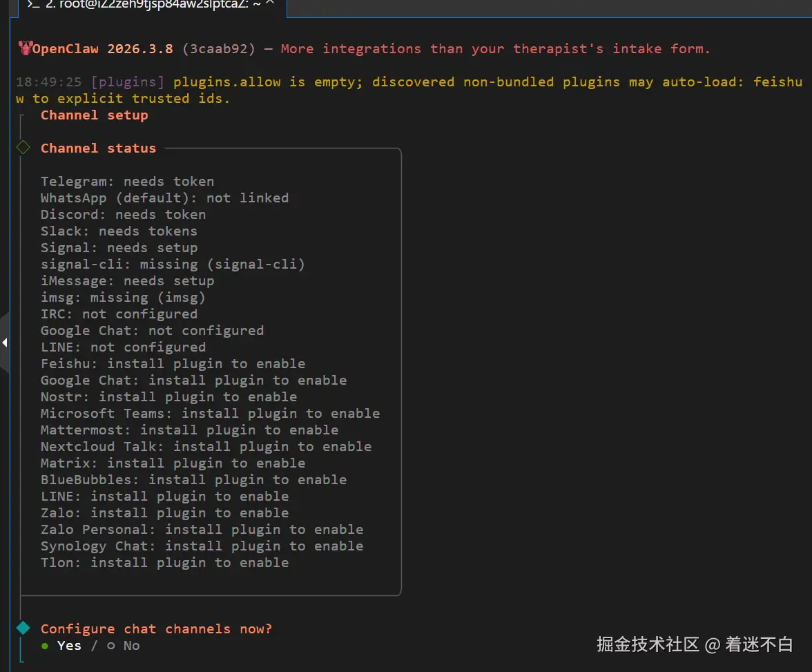Click the Configure chat channels now prompt
Image resolution: width=812 pixels, height=672 pixels.
(156, 629)
